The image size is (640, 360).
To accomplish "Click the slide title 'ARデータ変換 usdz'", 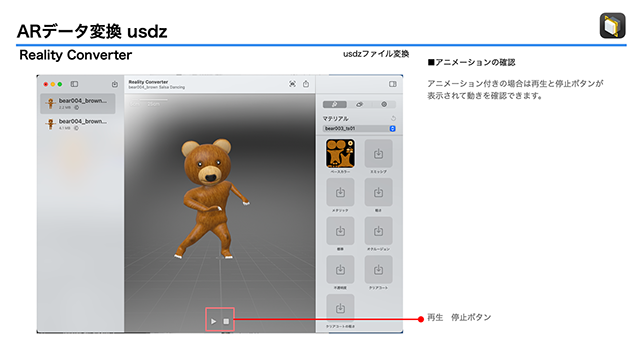I will point(92,31).
